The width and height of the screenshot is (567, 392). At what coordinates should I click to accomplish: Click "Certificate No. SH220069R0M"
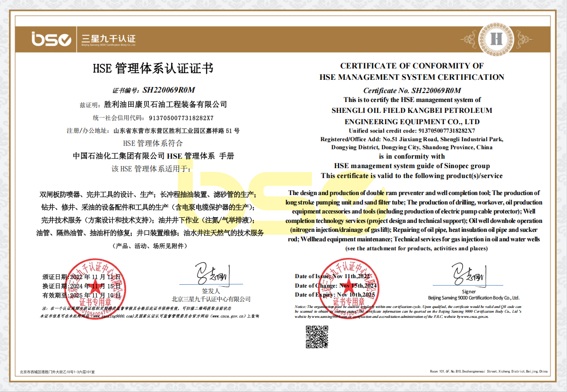tap(412, 90)
